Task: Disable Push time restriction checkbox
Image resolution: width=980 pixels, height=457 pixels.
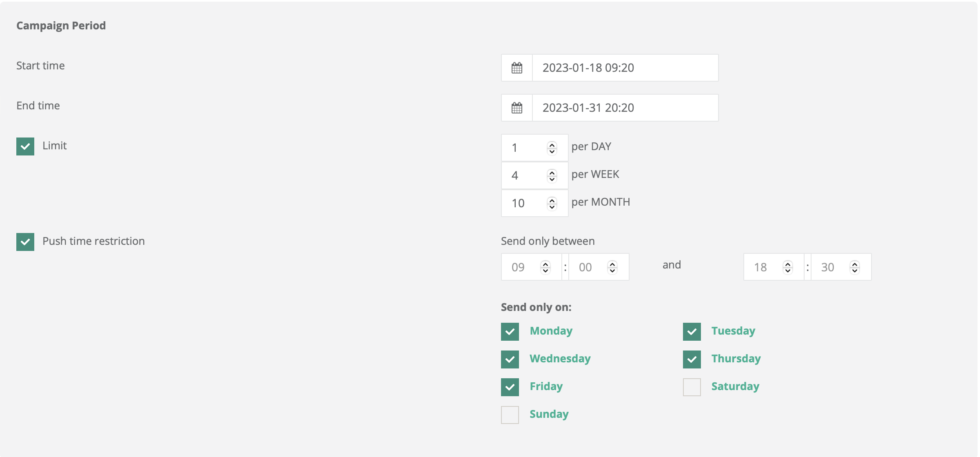Action: coord(25,242)
